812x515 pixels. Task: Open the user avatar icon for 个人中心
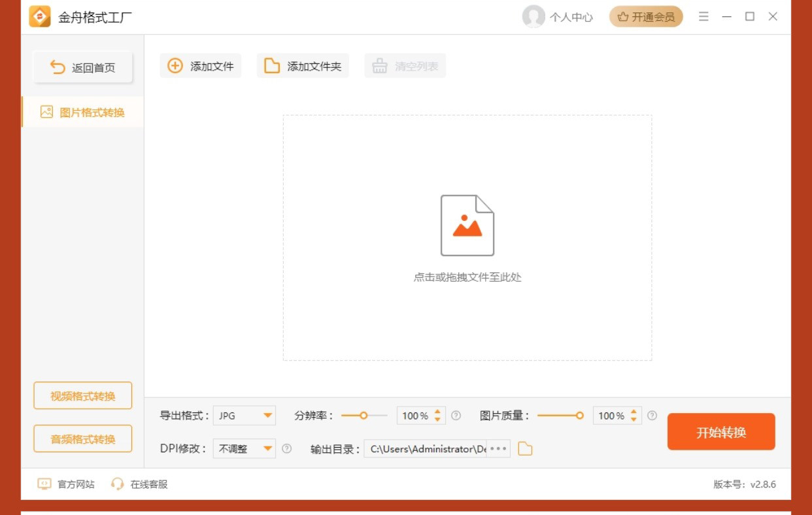coord(533,16)
